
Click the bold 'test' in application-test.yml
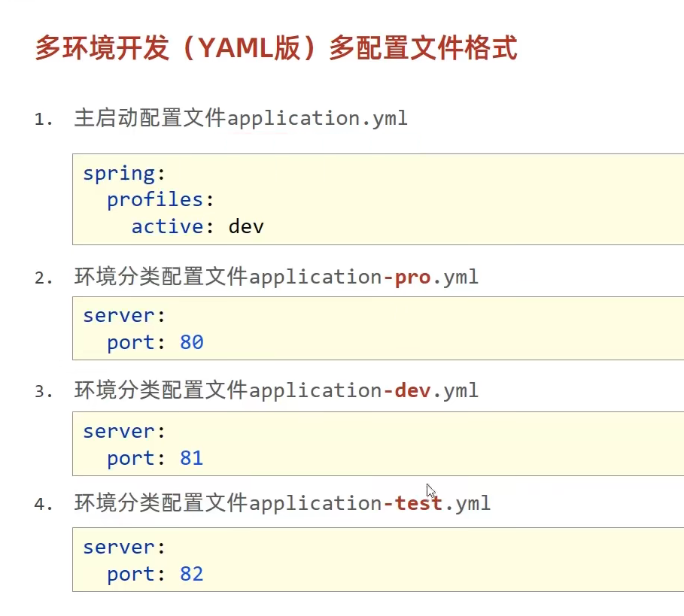[x=418, y=503]
